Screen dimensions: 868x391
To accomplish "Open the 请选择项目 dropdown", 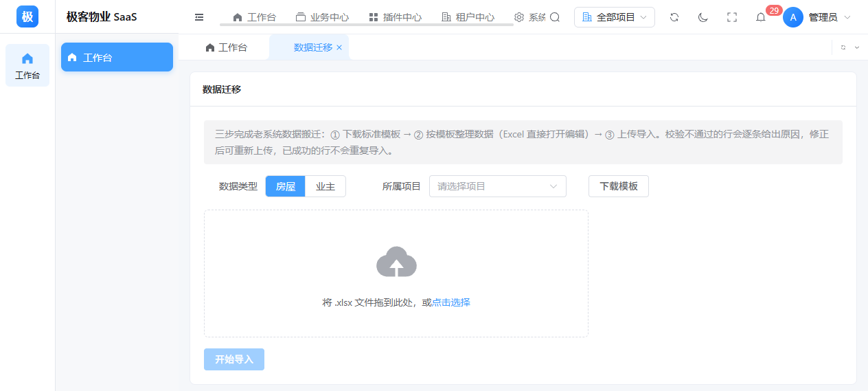I will (498, 186).
